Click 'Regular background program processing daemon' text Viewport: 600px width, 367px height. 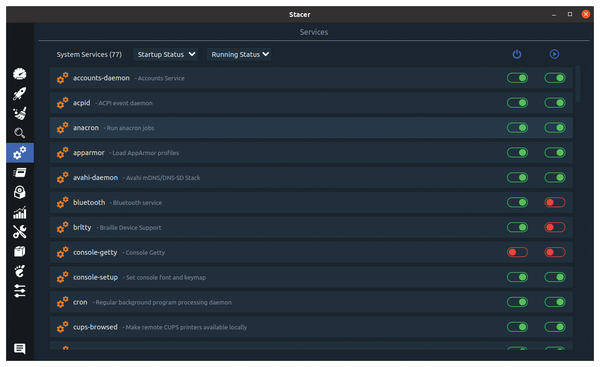tap(163, 302)
